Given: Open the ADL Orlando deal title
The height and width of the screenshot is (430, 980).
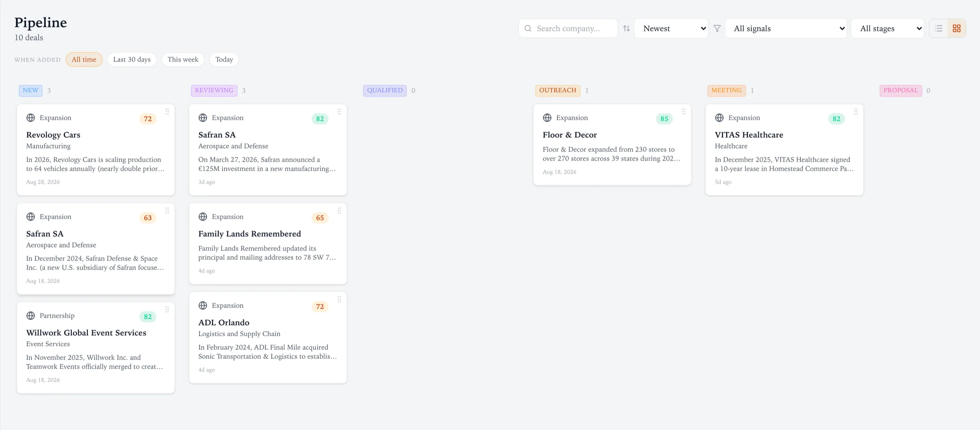Looking at the screenshot, I should [x=224, y=323].
